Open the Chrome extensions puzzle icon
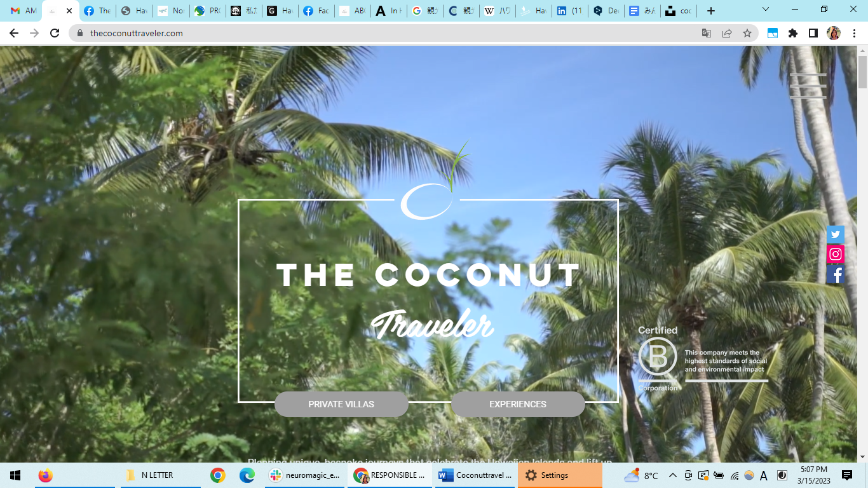 [x=793, y=33]
